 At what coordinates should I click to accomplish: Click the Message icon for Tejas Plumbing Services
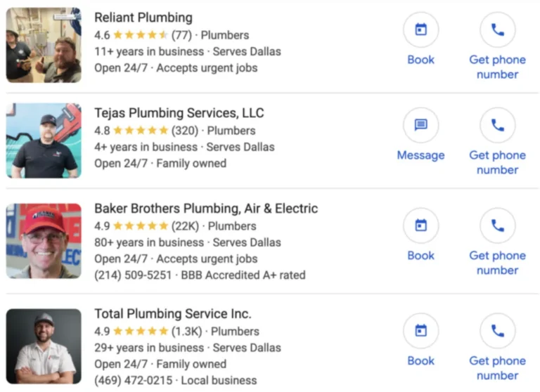420,126
